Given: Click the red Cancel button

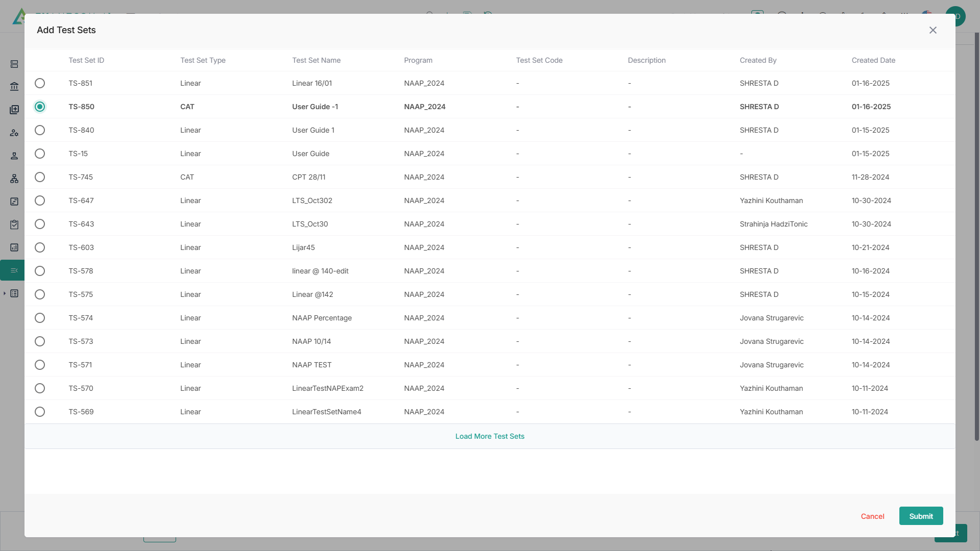Looking at the screenshot, I should tap(872, 516).
